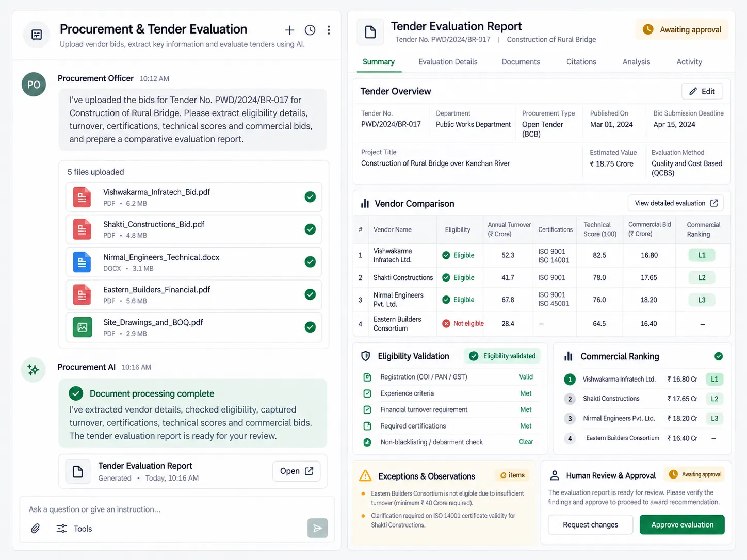
Task: Click the Vishwakarma_Infratech_Bid.pdf file icon
Action: [82, 197]
